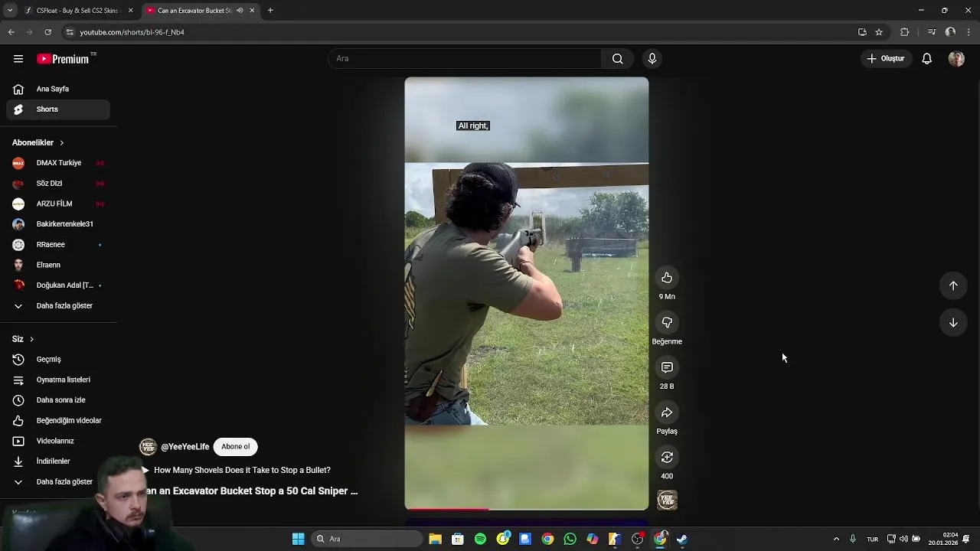The height and width of the screenshot is (551, 980).
Task: Click the Oluştur create button
Action: 885,59
